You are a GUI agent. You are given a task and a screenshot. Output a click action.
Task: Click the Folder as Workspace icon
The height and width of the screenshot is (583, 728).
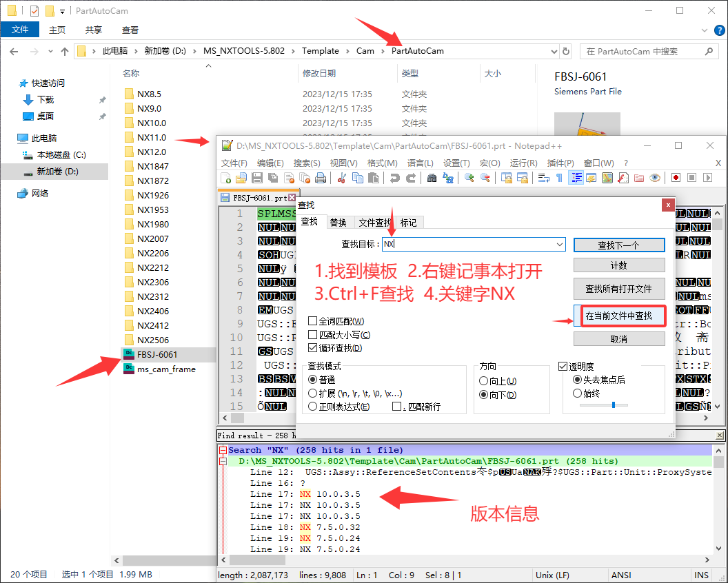pos(639,178)
